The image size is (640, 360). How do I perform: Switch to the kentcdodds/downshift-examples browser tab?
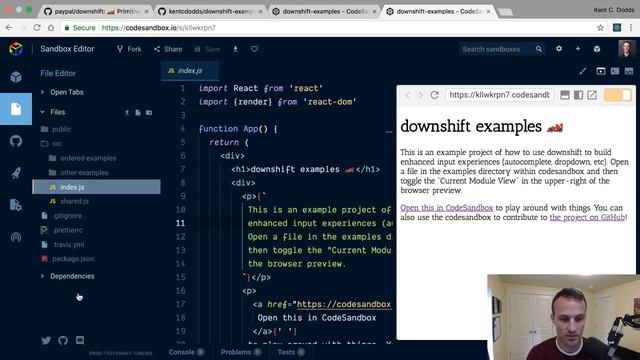[210, 11]
